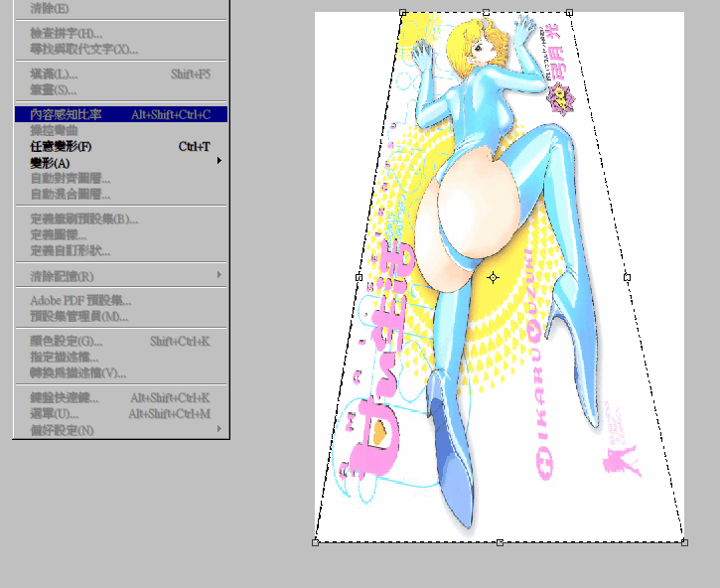Expand the 變形(A) submenu arrow
Screen dimensions: 720x588
click(219, 160)
